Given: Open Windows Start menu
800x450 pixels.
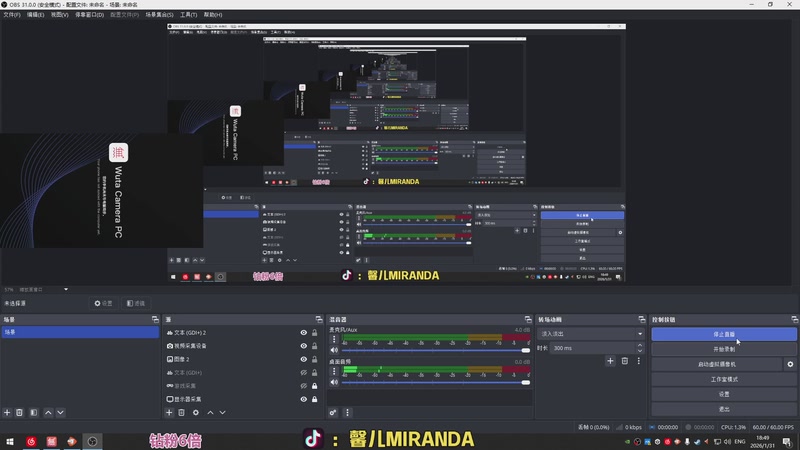Looking at the screenshot, I should pos(10,441).
